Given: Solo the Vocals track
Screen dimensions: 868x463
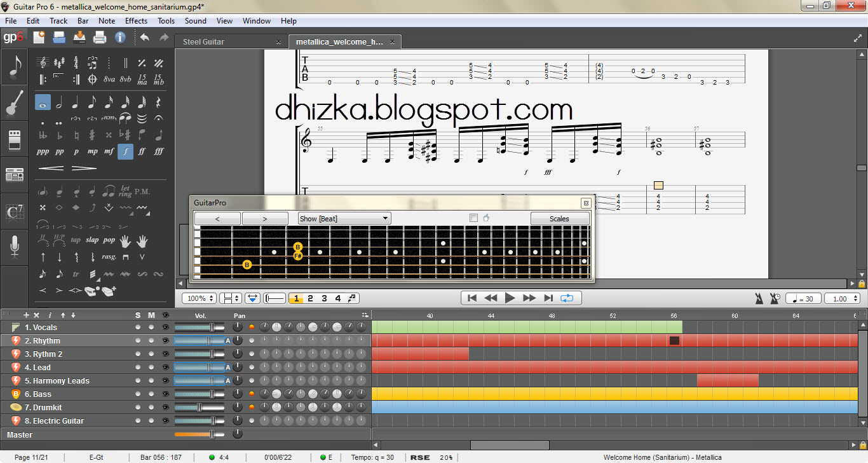Looking at the screenshot, I should (138, 327).
